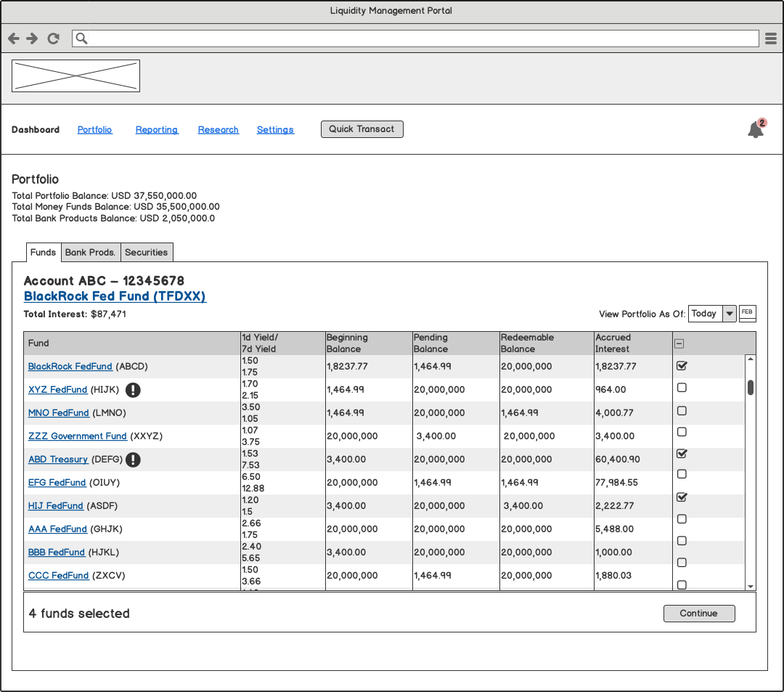Open the Portfolio navigation link
This screenshot has width=784, height=692.
[95, 129]
